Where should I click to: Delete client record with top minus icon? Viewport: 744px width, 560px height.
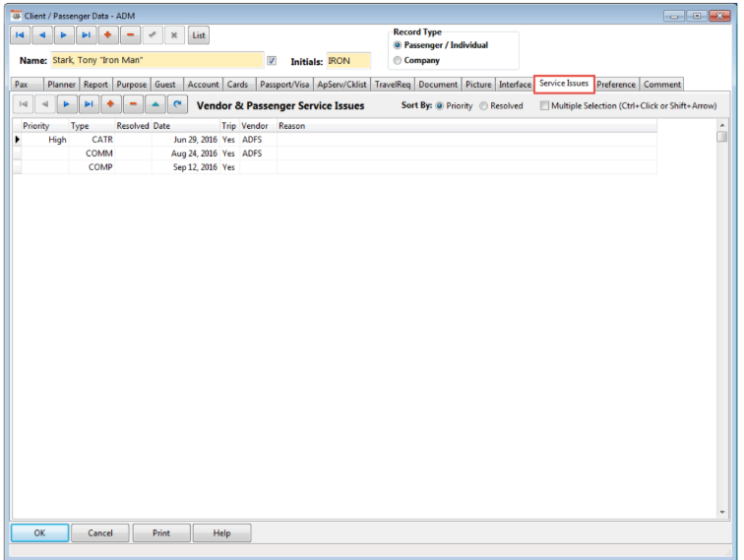tap(130, 35)
